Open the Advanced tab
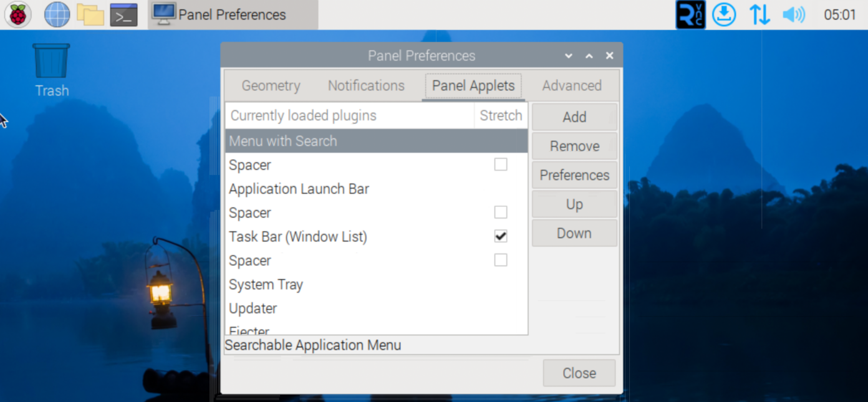The height and width of the screenshot is (402, 868). 572,85
